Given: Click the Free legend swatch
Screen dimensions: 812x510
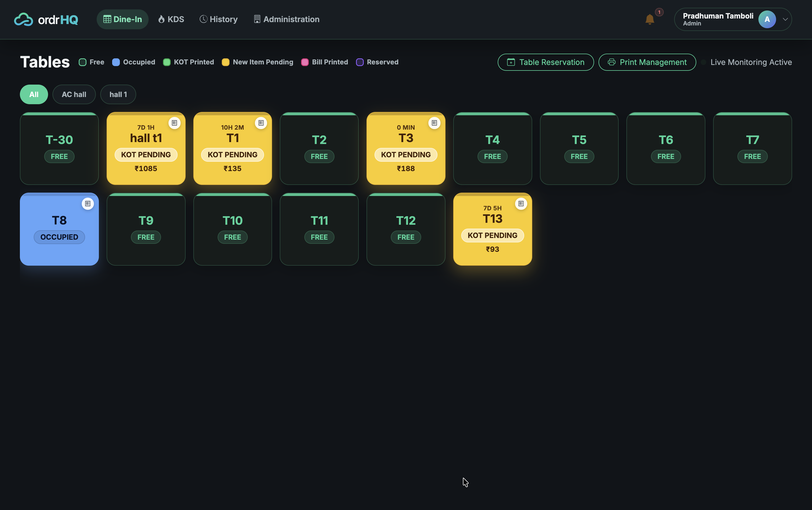Looking at the screenshot, I should coord(83,62).
